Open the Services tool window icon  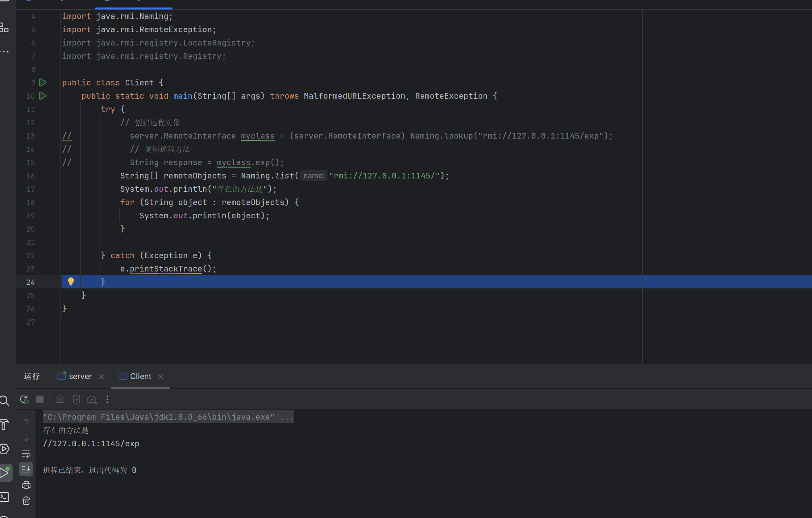coord(4,449)
